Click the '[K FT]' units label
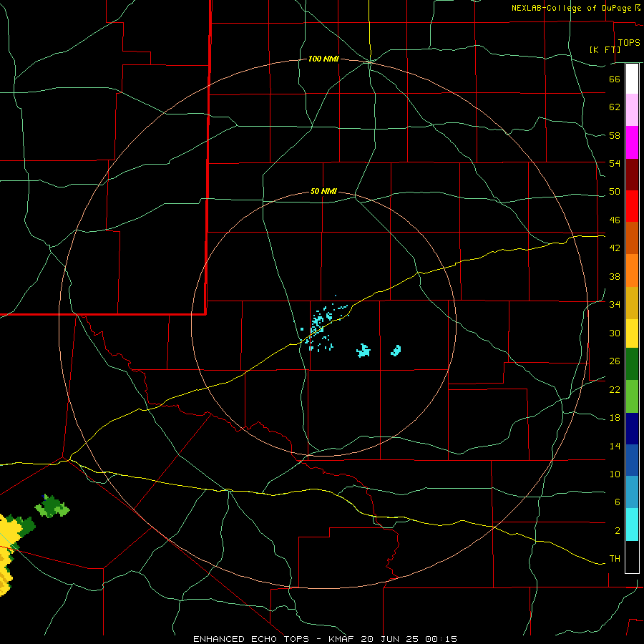The width and height of the screenshot is (644, 644). (x=605, y=49)
